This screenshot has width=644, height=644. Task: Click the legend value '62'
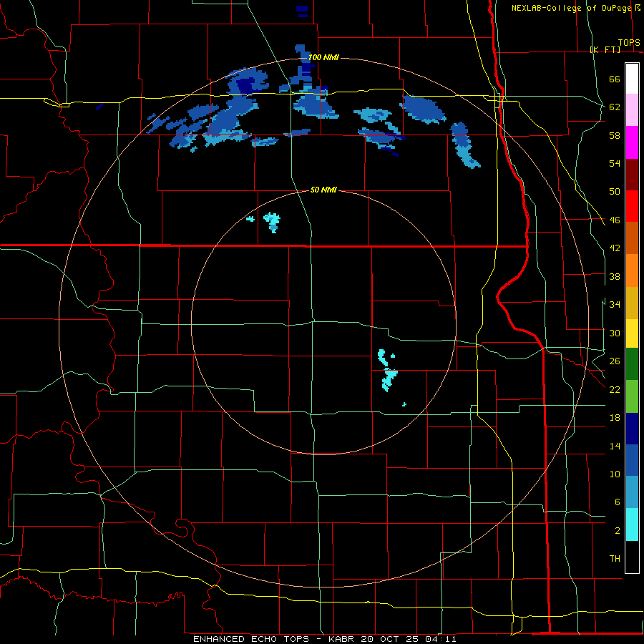point(615,107)
